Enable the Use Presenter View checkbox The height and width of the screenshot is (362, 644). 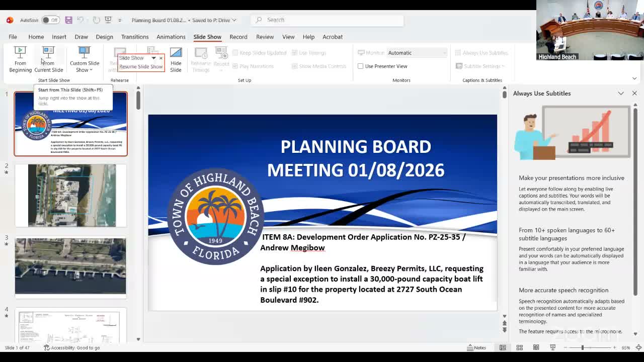click(361, 66)
